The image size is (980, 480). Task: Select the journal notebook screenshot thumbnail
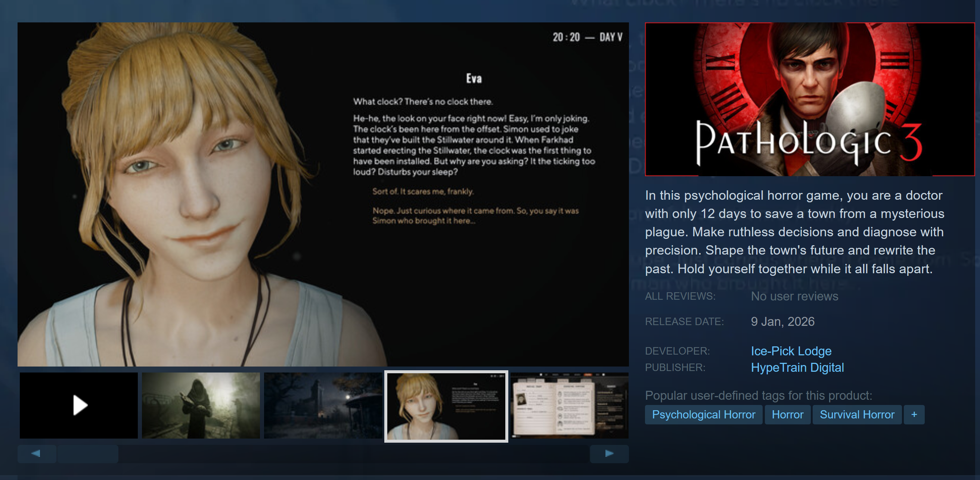click(569, 405)
